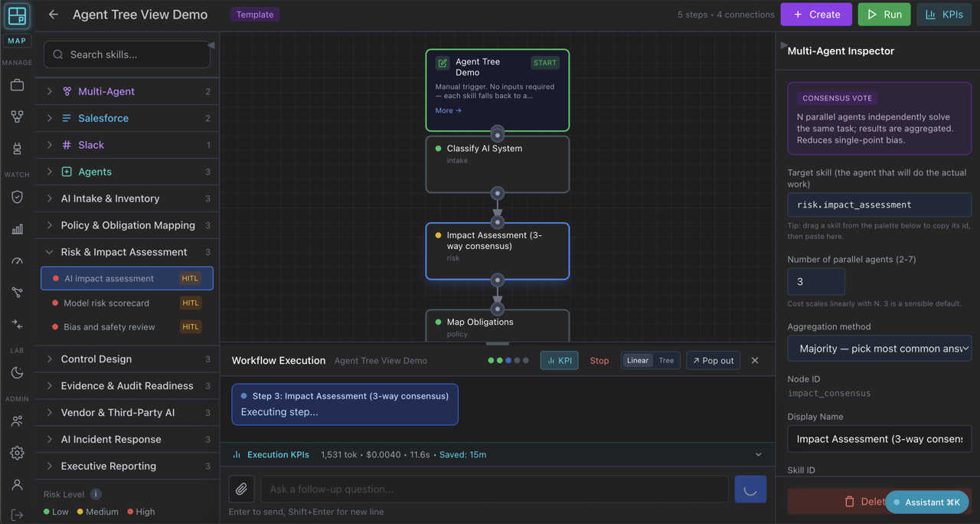Screen dimensions: 980x524
Task: Click the number of parallel agents field
Action: coord(816,282)
